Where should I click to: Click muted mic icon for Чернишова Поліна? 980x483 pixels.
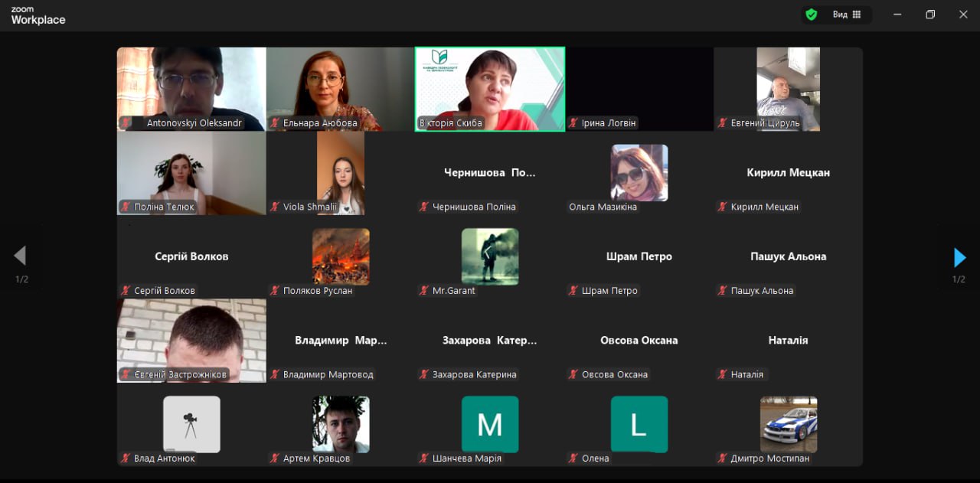tap(424, 207)
